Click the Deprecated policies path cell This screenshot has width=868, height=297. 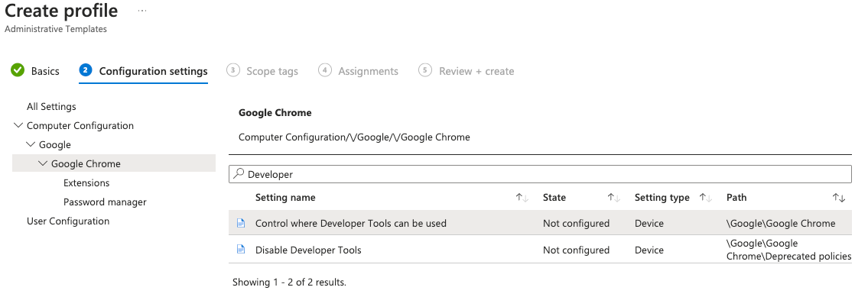click(x=788, y=250)
